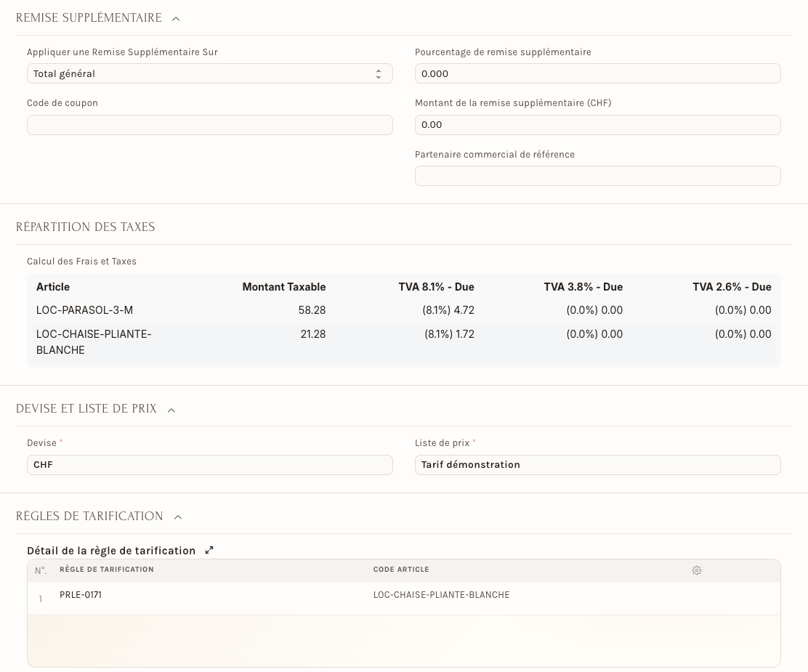Click the Code de coupon field
The width and height of the screenshot is (808, 672).
pos(210,125)
